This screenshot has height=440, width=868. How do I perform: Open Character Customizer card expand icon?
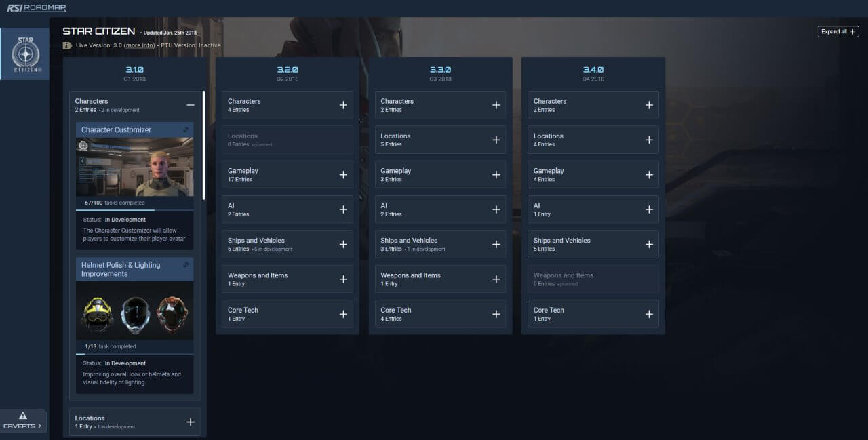click(x=186, y=129)
